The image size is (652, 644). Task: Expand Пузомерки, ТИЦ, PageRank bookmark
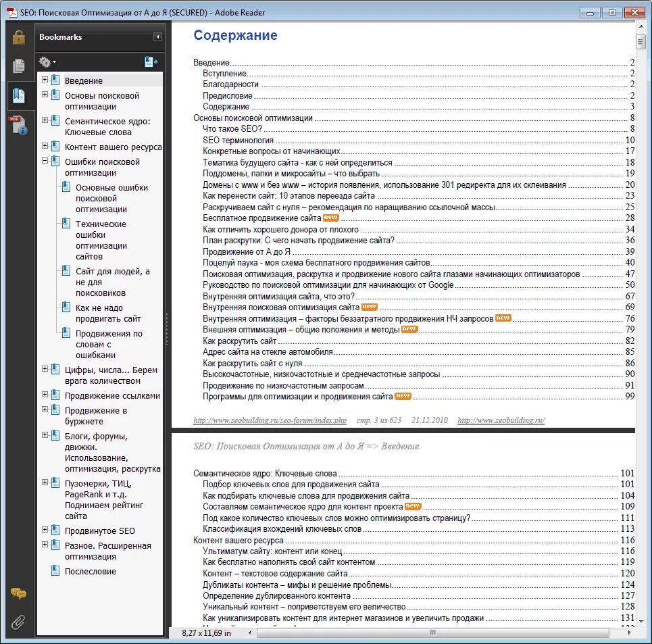click(x=45, y=482)
